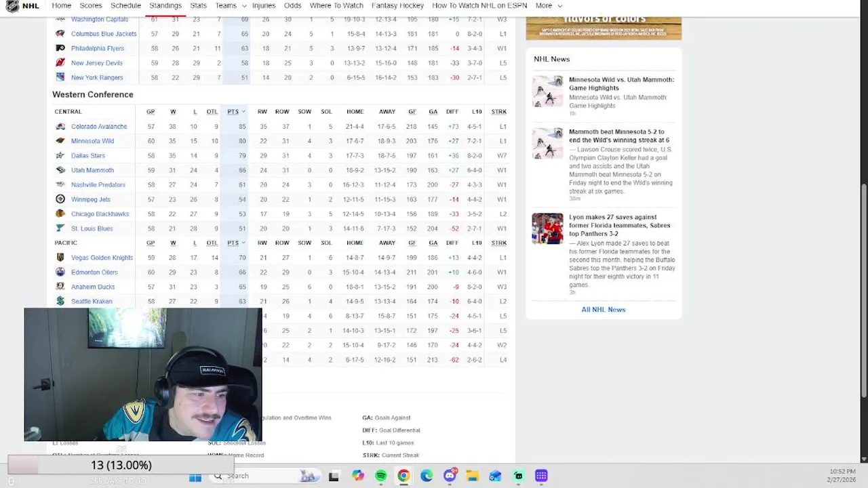
Task: Open the Washington Capitals team link
Action: pos(100,20)
